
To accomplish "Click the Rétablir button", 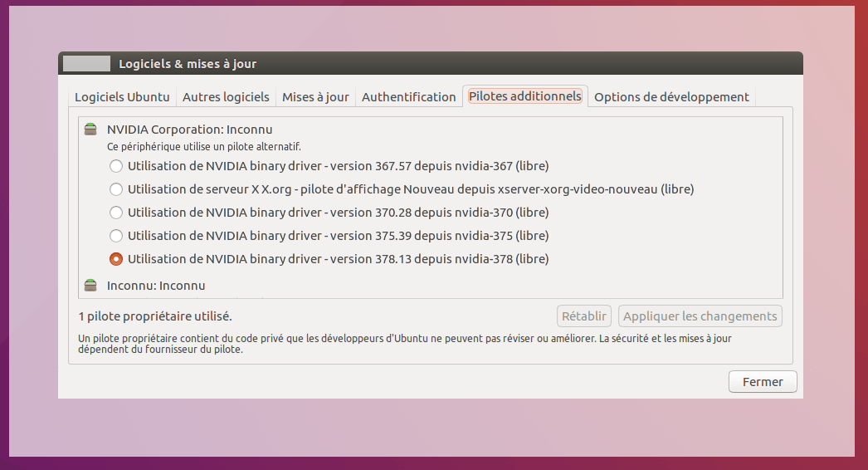I will [584, 316].
